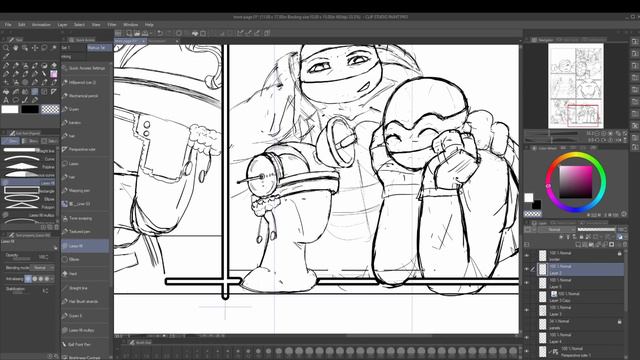Screen dimensions: 640x360
Task: Open Blending mode dropdown in Tool property
Action: [43, 268]
